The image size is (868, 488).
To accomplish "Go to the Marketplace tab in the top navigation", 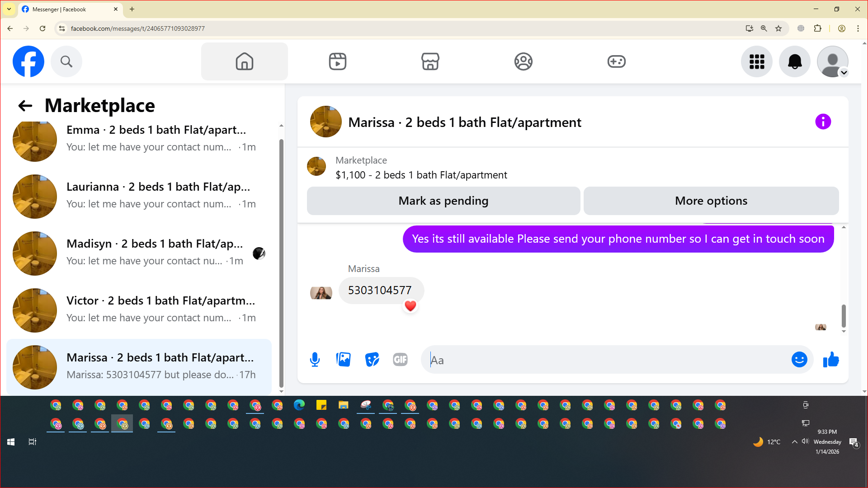I will [x=430, y=61].
